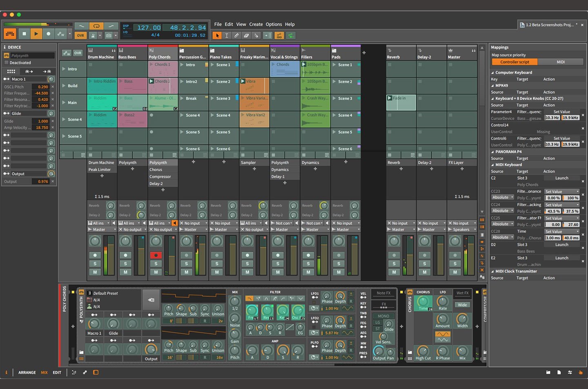Mute the Bass Bees track
Viewport: 588px width, 389px height.
tap(125, 271)
